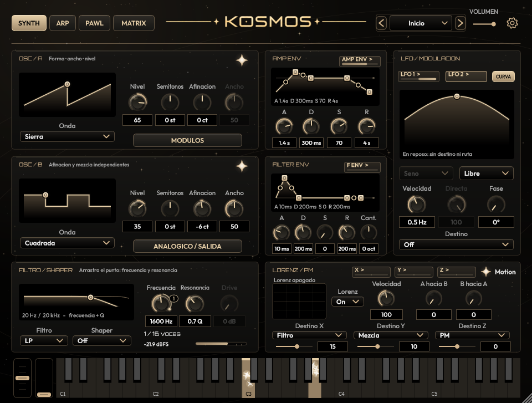Click OSC B Nivel knob
The width and height of the screenshot is (532, 403).
137,208
